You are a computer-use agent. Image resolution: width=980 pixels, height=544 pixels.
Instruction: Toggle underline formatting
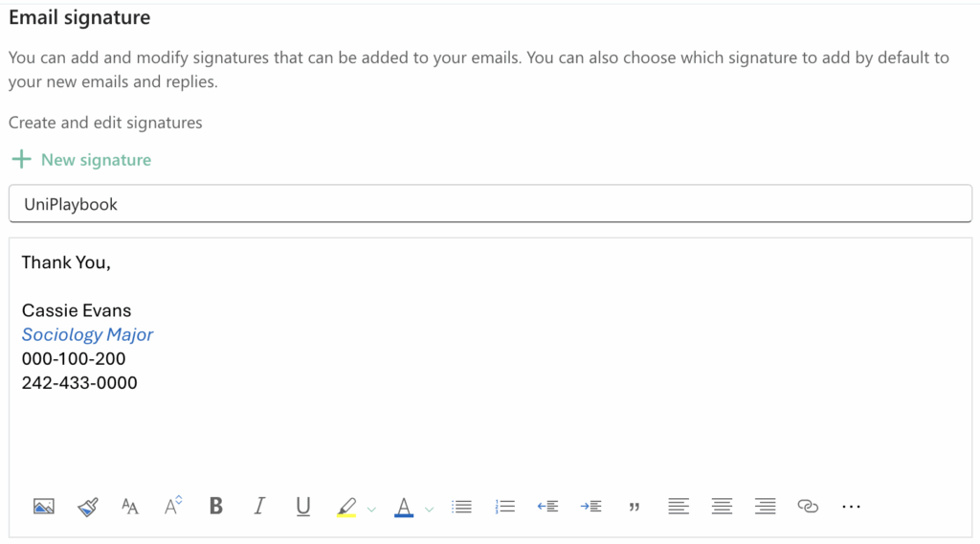click(303, 507)
